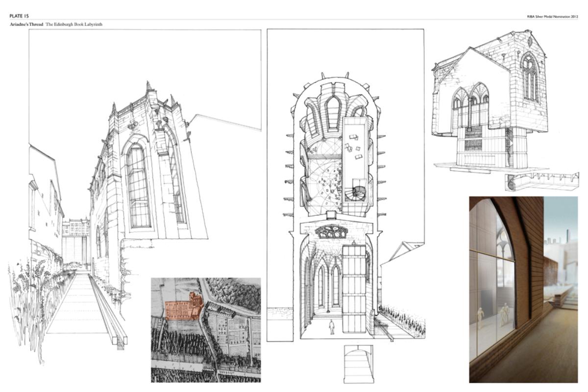Select the "Ariadne's Thread" title

(x=26, y=24)
